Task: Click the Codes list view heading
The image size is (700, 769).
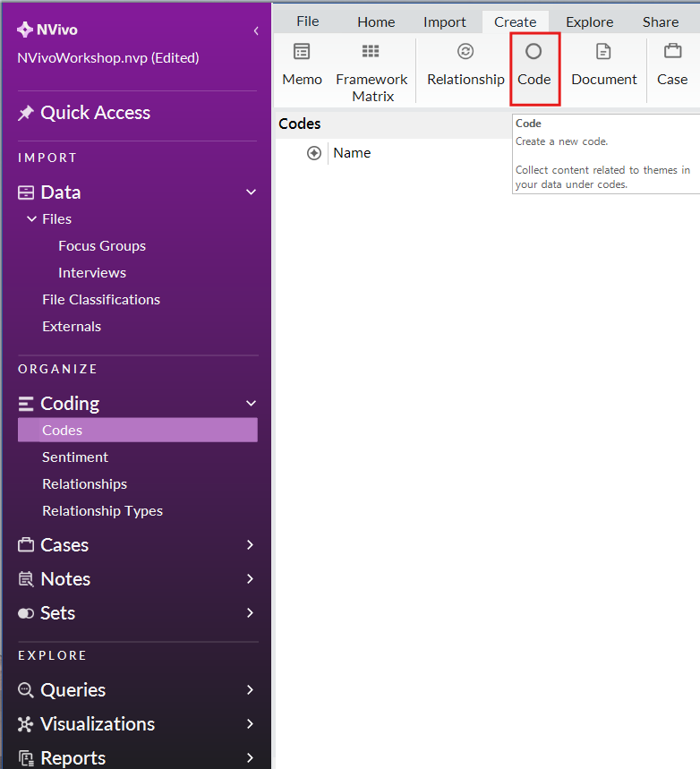Action: click(x=300, y=124)
